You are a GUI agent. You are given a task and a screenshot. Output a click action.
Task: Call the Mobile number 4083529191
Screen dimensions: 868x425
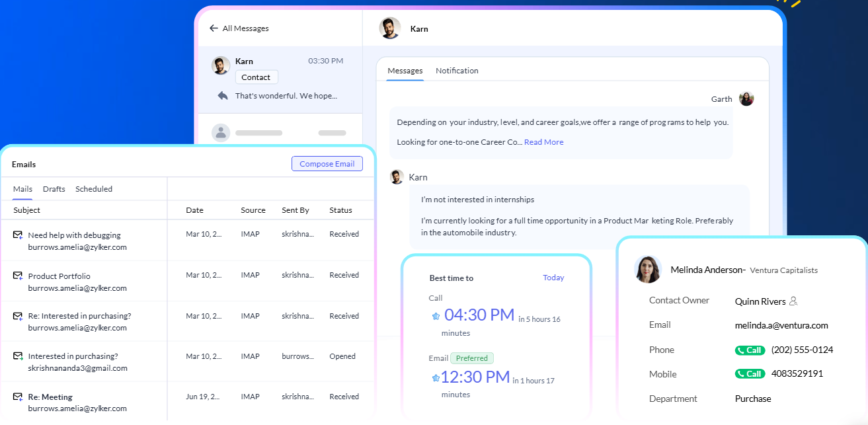(x=750, y=373)
